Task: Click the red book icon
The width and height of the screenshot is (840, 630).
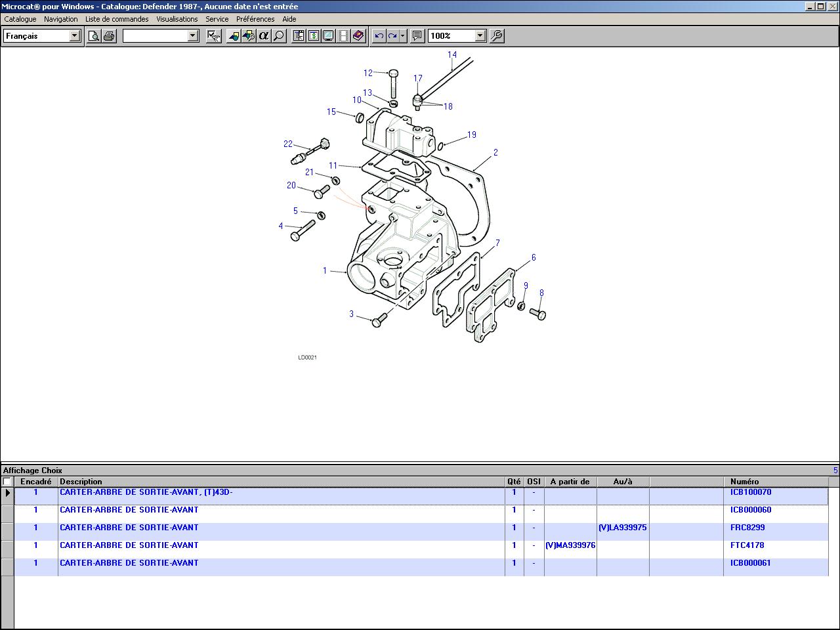Action: coord(358,36)
